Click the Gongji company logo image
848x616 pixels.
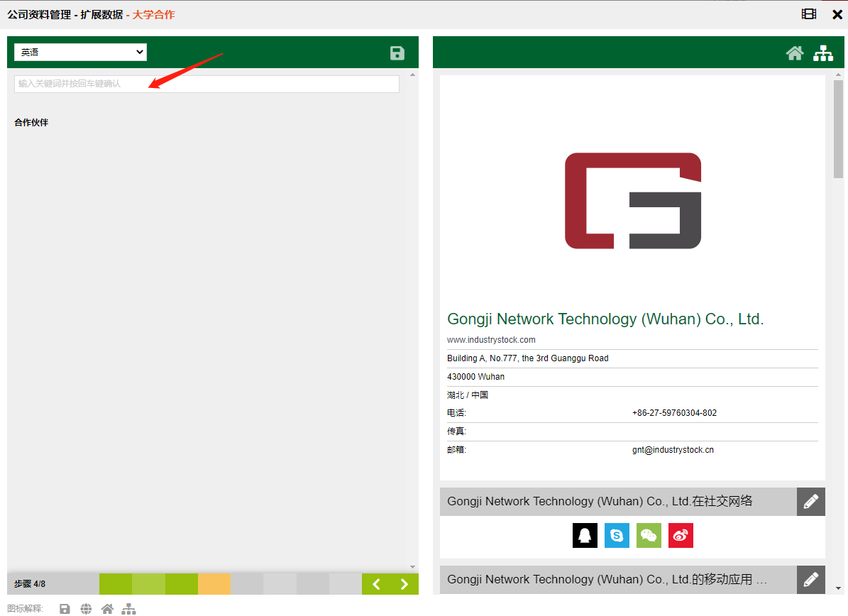click(632, 201)
